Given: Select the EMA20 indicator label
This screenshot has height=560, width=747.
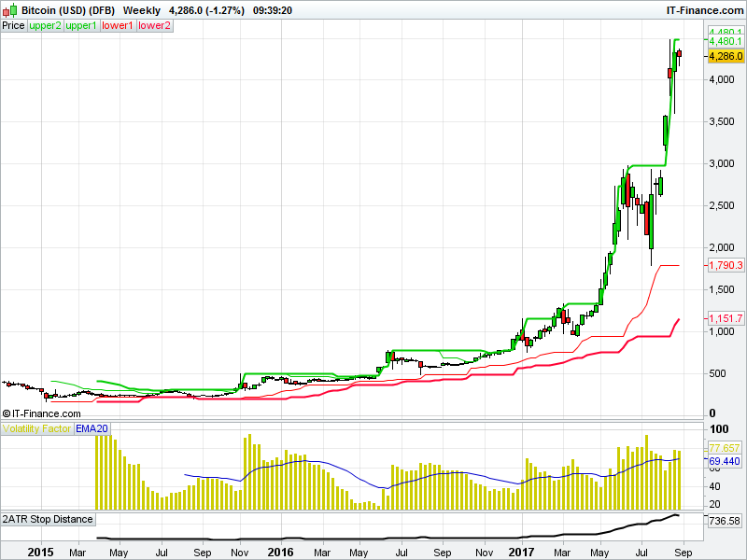Looking at the screenshot, I should coord(90,429).
